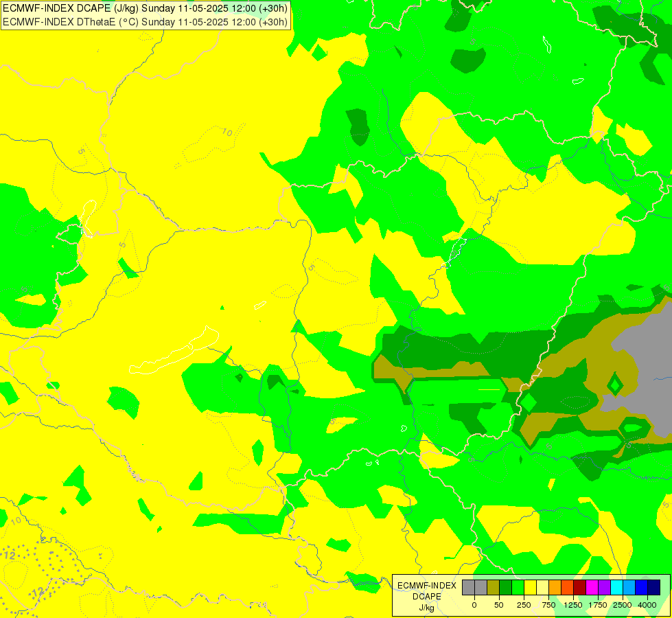Screen dimensions: 672x618
Task: Click the orange legend swatch after 750
Action: pyautogui.click(x=555, y=587)
